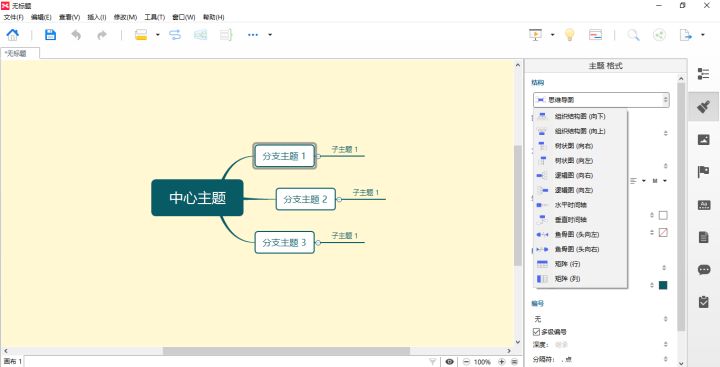This screenshot has width=720, height=367.
Task: Open the task info clipboard panel in the sidebar
Action: pos(703,302)
